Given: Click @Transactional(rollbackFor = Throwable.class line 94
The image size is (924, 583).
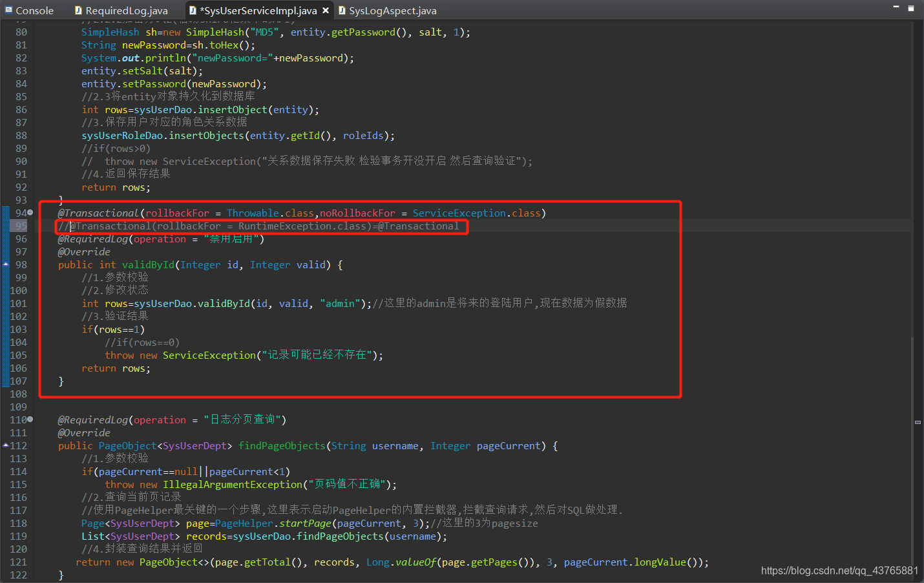Looking at the screenshot, I should [x=302, y=213].
